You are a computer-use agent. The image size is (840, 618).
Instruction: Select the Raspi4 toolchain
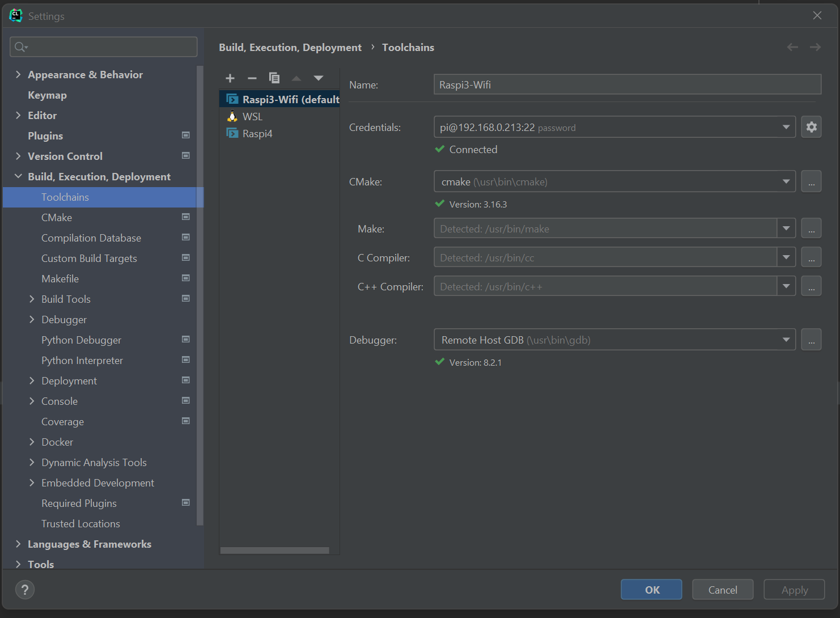pyautogui.click(x=279, y=133)
